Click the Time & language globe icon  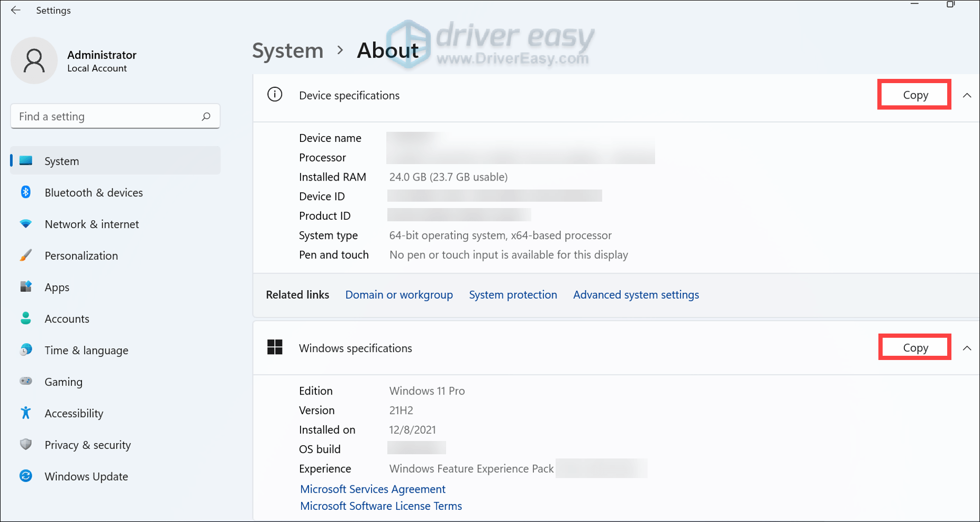26,349
